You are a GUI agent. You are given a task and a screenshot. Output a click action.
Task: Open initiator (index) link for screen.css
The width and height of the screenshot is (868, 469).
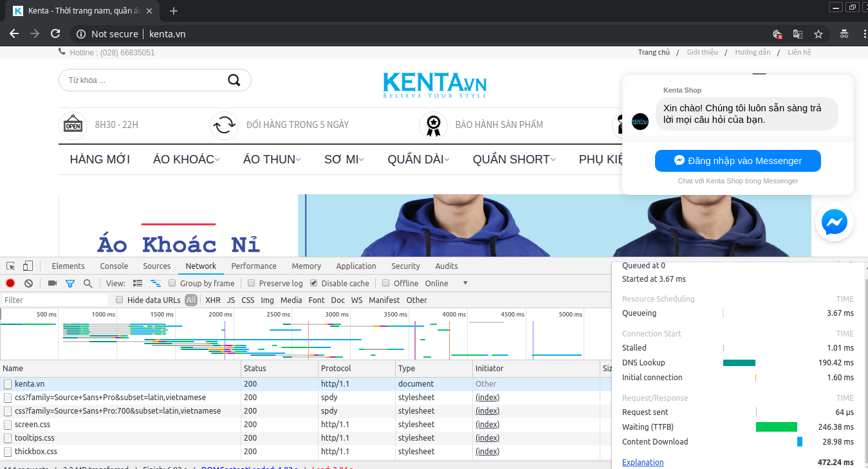point(488,425)
